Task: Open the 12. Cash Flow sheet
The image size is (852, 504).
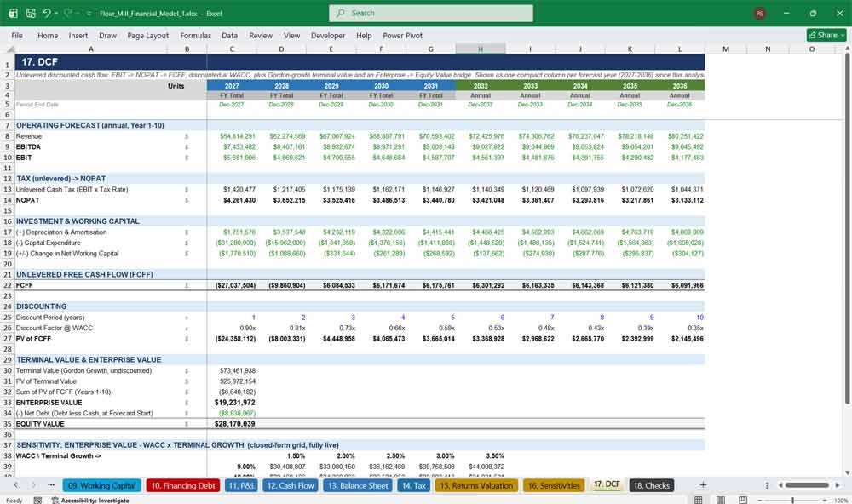Action: (x=291, y=485)
